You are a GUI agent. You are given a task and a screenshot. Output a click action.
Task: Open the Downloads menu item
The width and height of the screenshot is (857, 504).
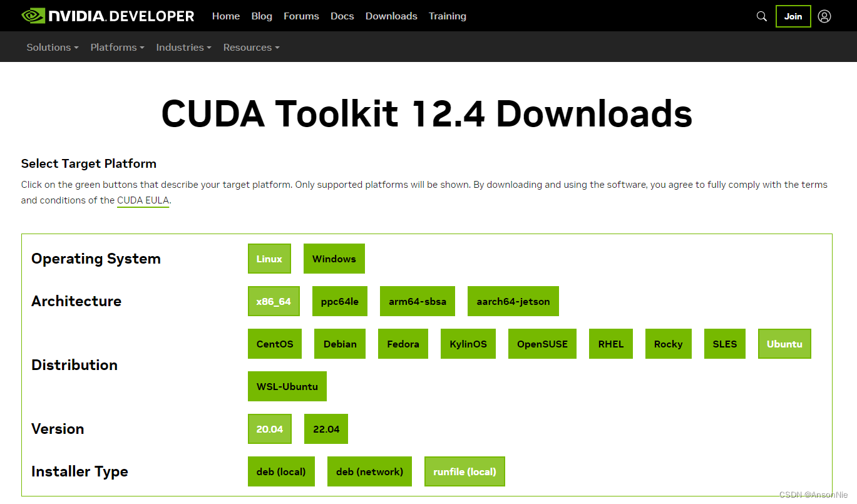pyautogui.click(x=391, y=16)
